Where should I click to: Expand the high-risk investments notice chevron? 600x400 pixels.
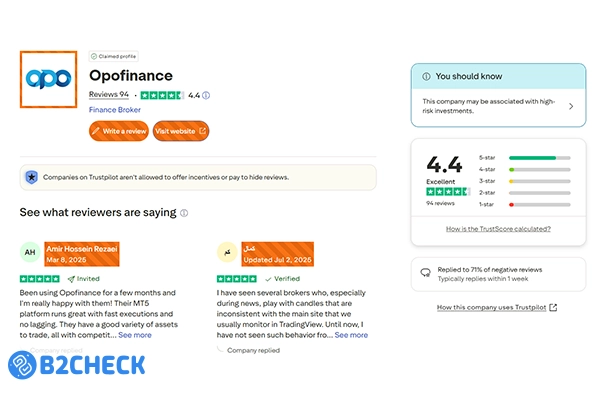(571, 106)
